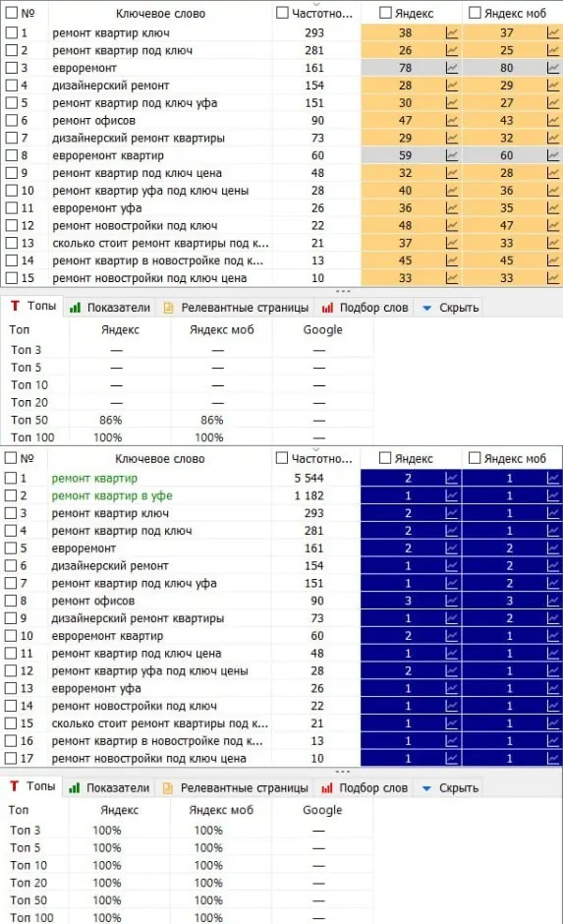Viewport: 563px width, 924px height.
Task: Switch to Показатели tab in upper panel
Action: [x=109, y=308]
